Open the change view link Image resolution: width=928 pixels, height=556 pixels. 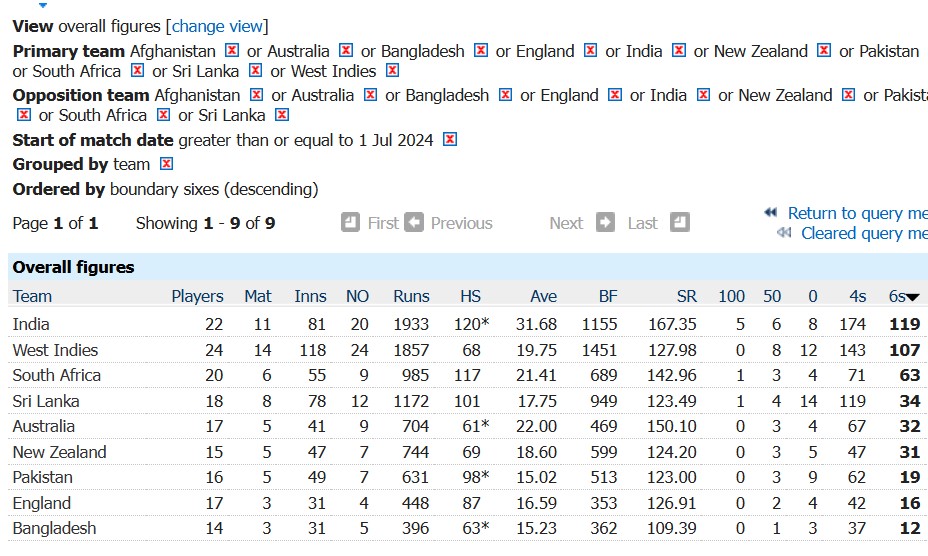click(x=217, y=27)
